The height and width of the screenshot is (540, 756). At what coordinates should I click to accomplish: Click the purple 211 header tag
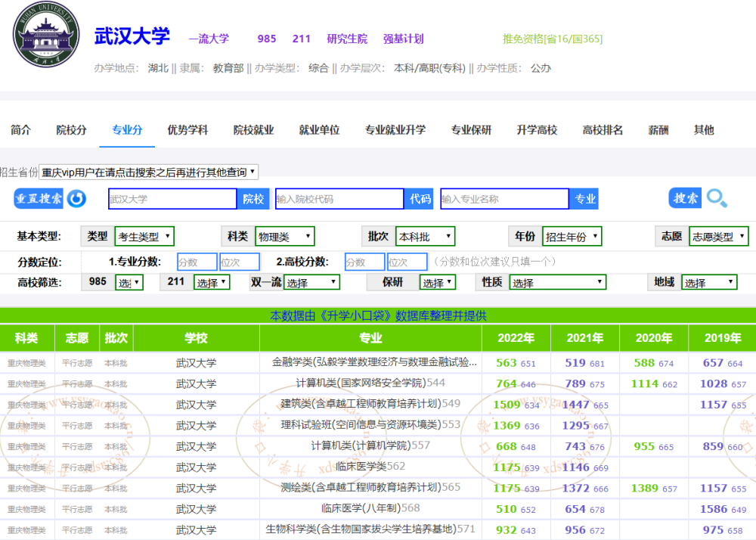pos(302,39)
